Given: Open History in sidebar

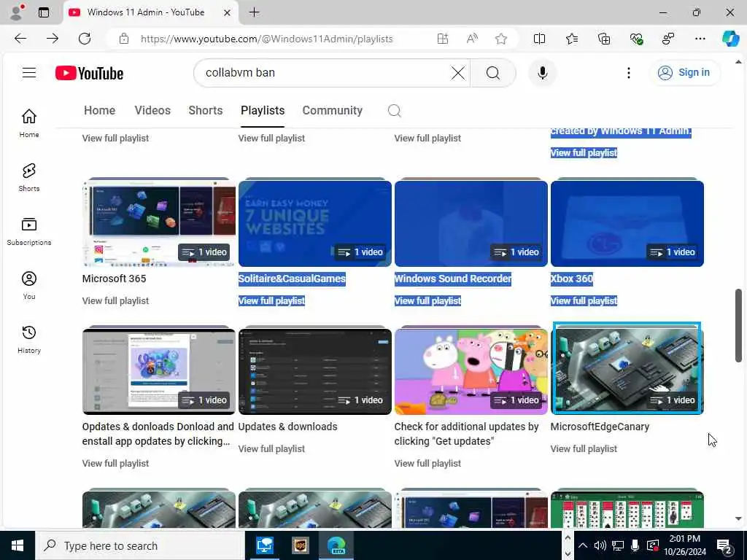Looking at the screenshot, I should pos(29,339).
